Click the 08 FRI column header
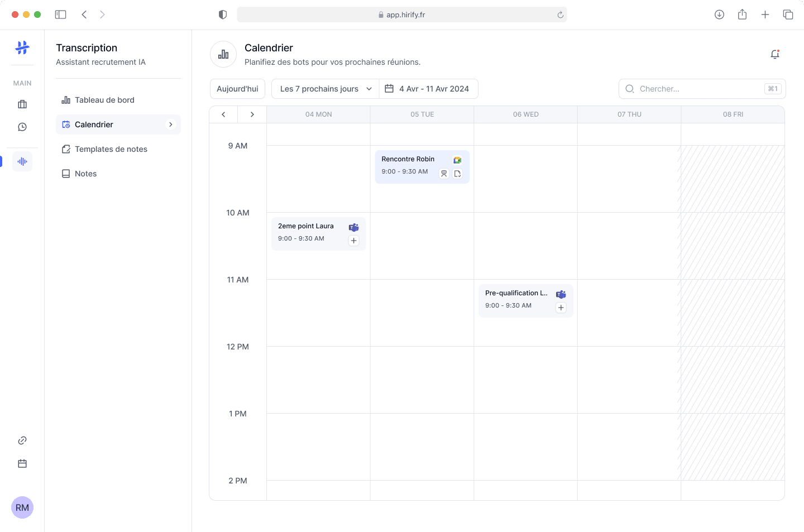The image size is (804, 532). (x=733, y=114)
